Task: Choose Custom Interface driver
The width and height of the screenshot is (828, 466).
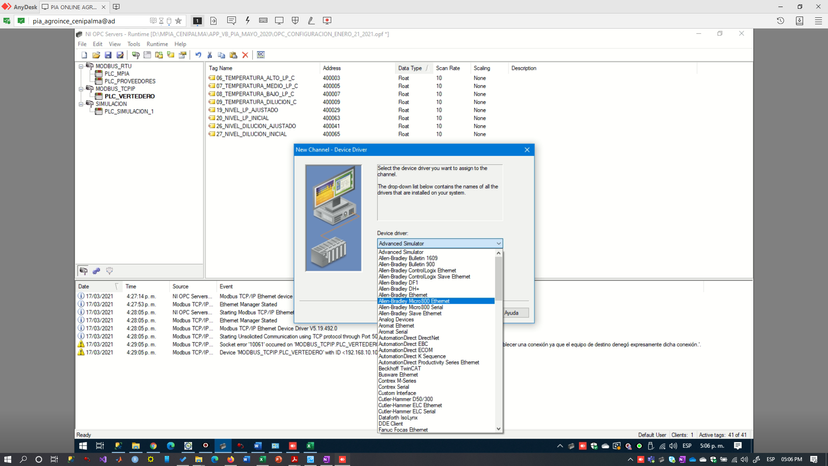Action: (x=397, y=393)
